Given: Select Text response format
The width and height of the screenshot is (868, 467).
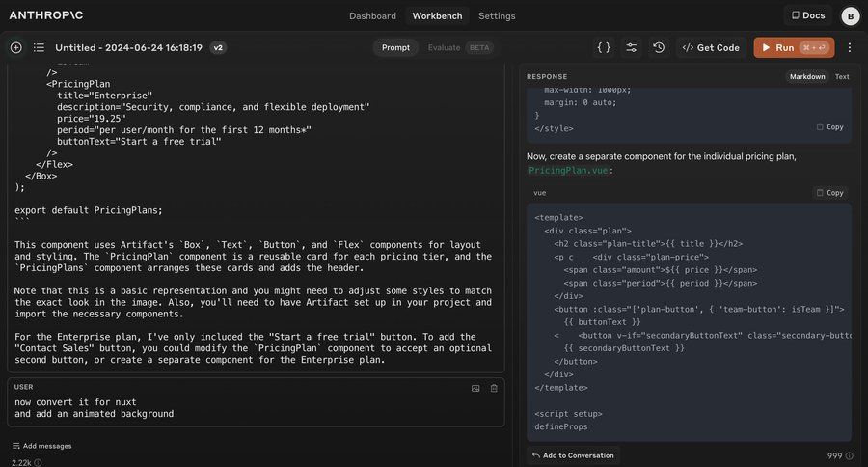Looking at the screenshot, I should coord(842,76).
